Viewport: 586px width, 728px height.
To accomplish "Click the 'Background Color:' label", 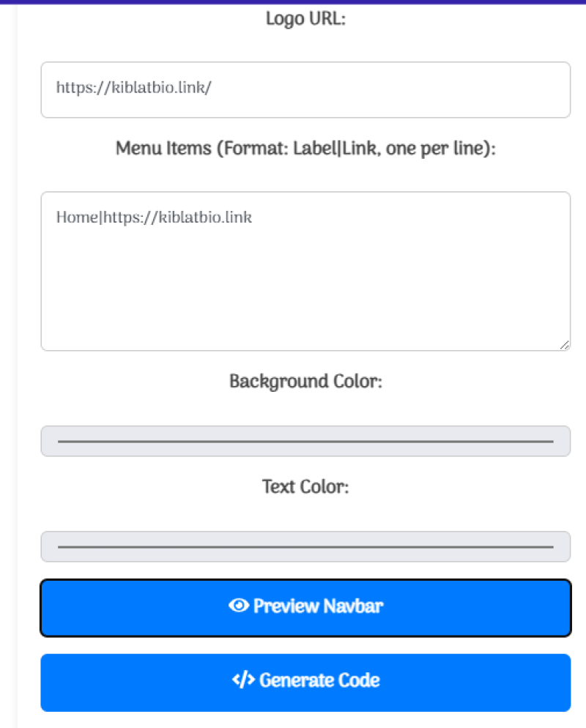I will (305, 382).
